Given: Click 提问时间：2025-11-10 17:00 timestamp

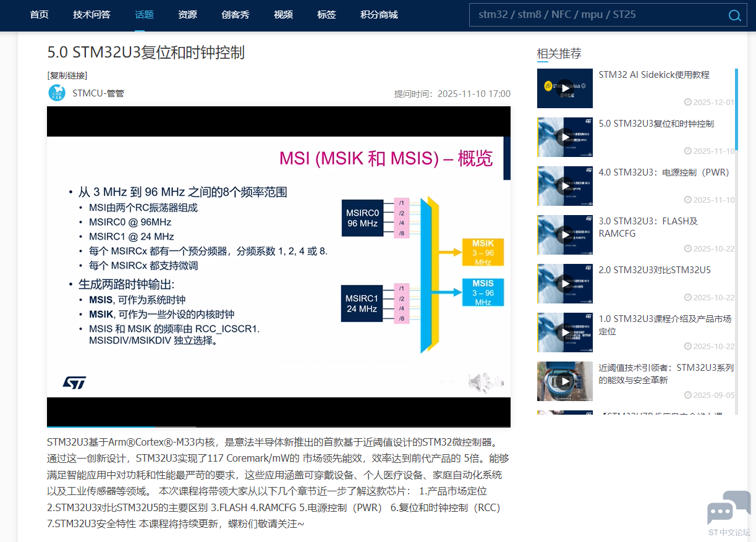Looking at the screenshot, I should [452, 94].
